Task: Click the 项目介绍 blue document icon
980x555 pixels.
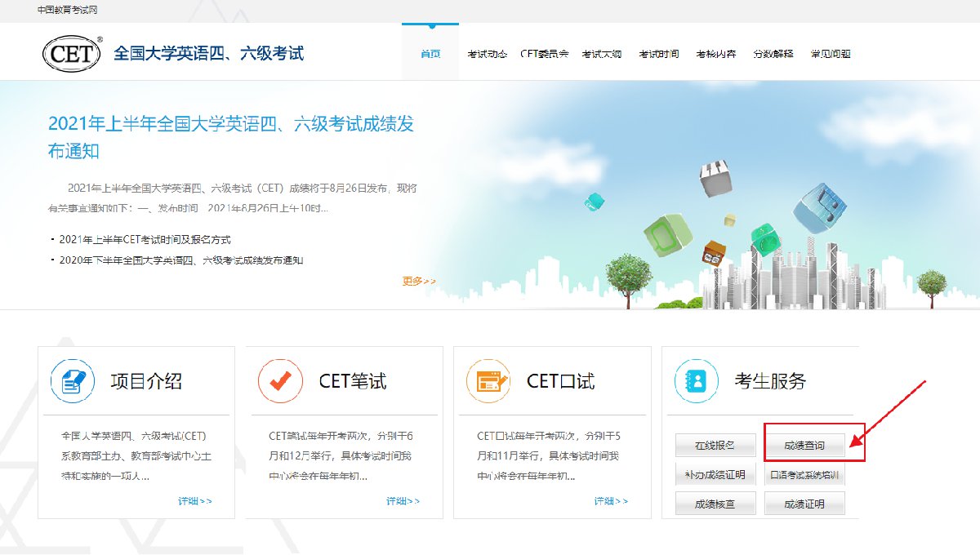Action: click(73, 381)
